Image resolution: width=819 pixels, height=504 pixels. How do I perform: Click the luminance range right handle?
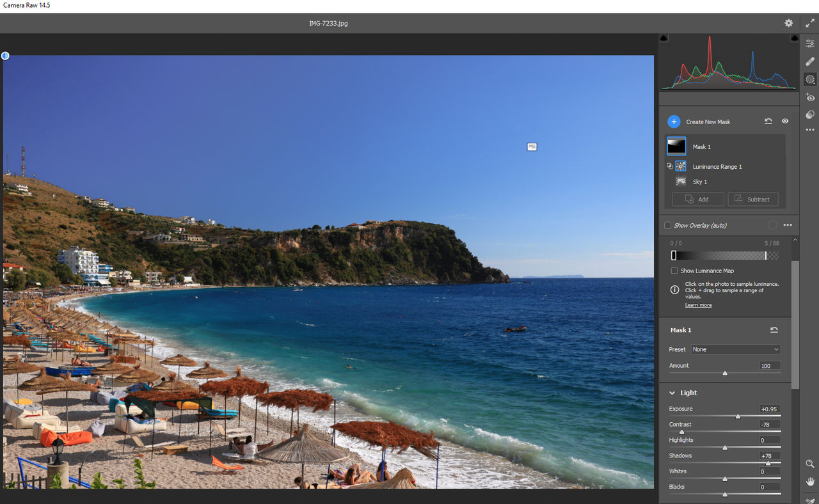pyautogui.click(x=766, y=255)
